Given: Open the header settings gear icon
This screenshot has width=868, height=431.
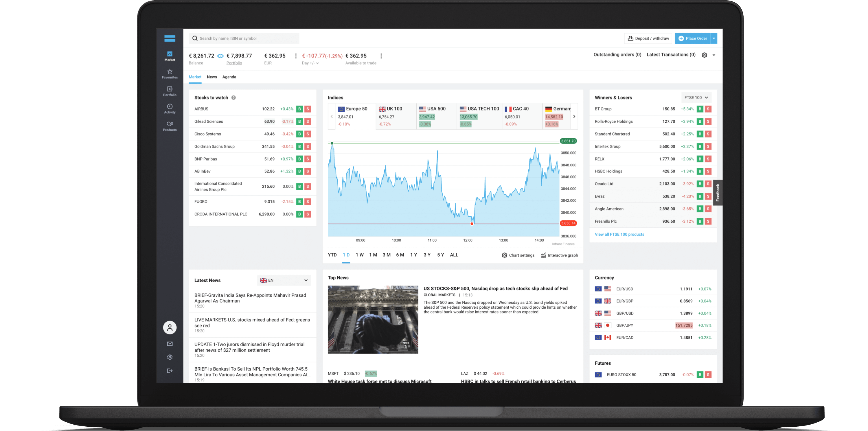Looking at the screenshot, I should tap(704, 55).
